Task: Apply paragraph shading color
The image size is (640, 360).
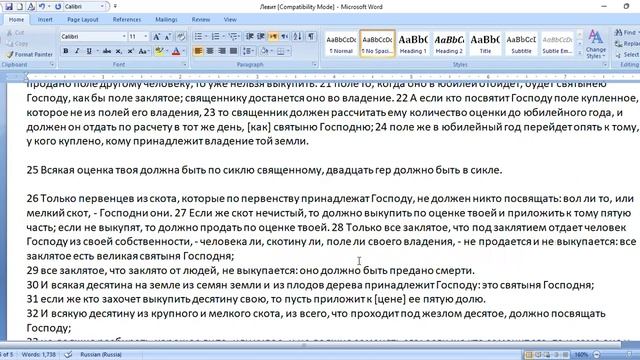Action: pyautogui.click(x=264, y=51)
